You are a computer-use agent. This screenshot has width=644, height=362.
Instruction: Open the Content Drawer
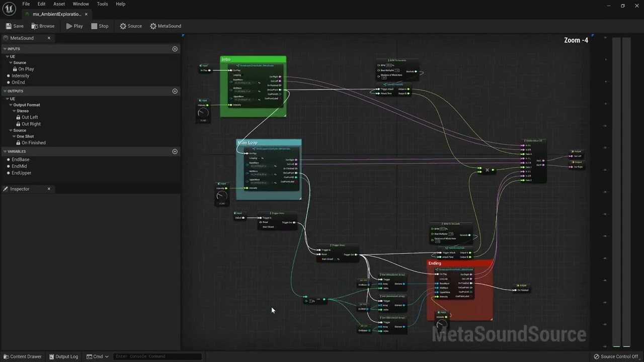pyautogui.click(x=22, y=356)
